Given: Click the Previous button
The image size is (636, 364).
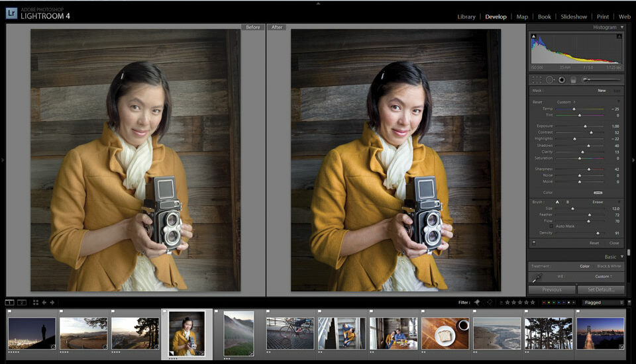Looking at the screenshot, I should point(551,289).
